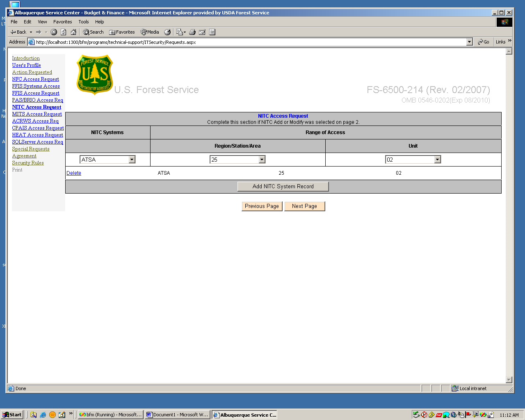Click the Internet Explorer quick launch icon
Screen dimensions: 525x420
point(43,415)
